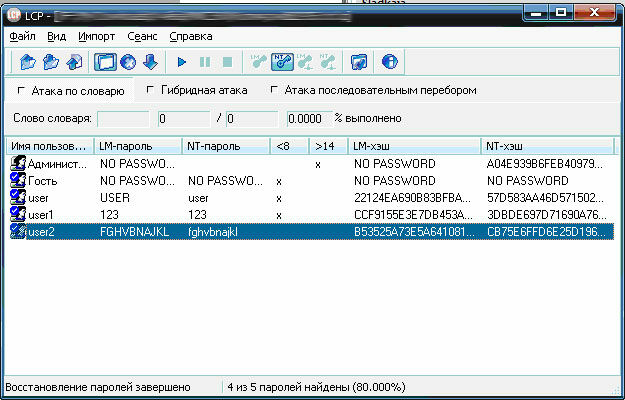Click the x mark in Администратор >14 column

[318, 164]
